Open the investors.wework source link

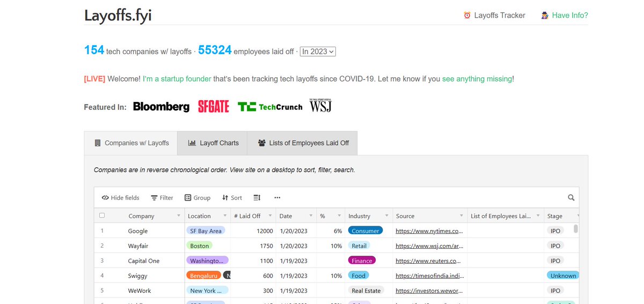pyautogui.click(x=428, y=291)
